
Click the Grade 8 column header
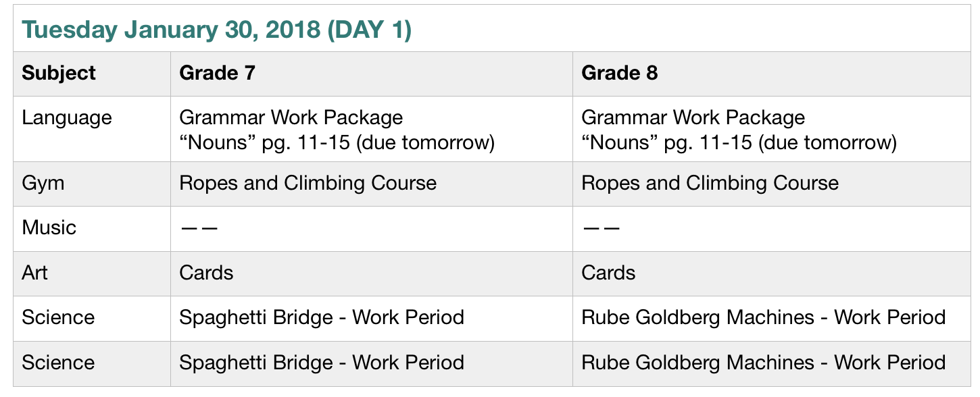click(x=619, y=73)
